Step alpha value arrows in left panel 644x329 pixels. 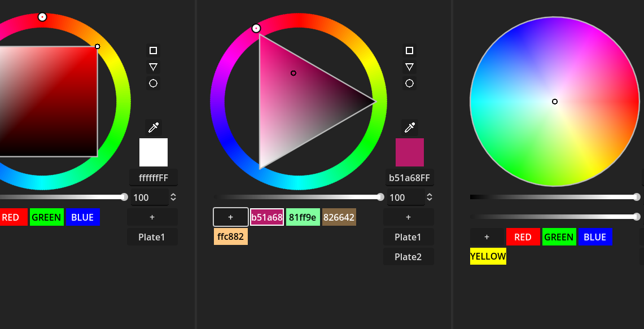(x=173, y=197)
